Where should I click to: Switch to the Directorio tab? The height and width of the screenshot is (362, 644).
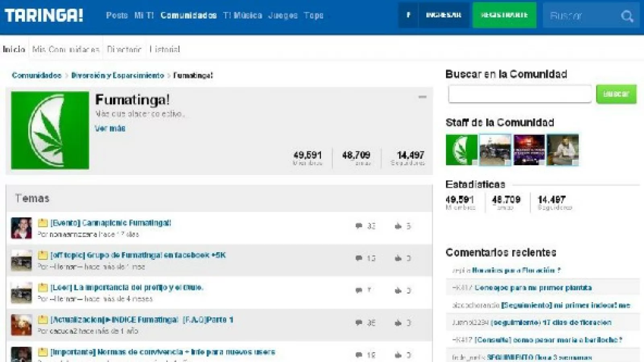pyautogui.click(x=124, y=49)
